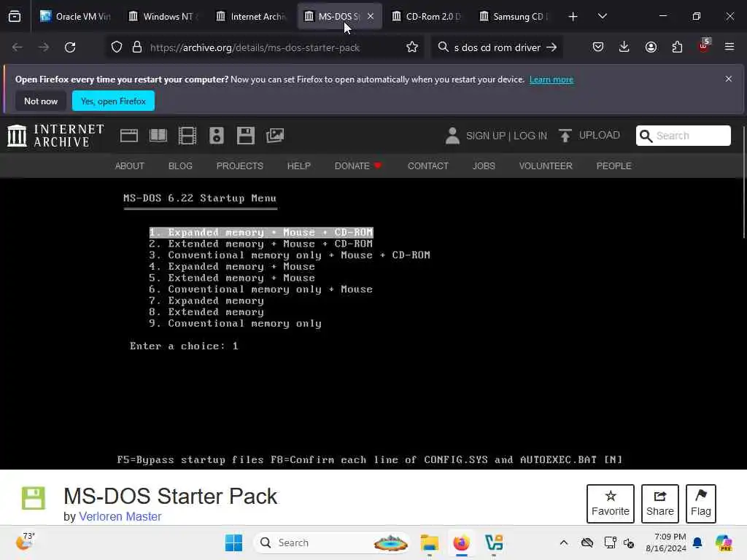The image size is (747, 560).
Task: Switch to the Internet Archive tab
Action: click(250, 16)
